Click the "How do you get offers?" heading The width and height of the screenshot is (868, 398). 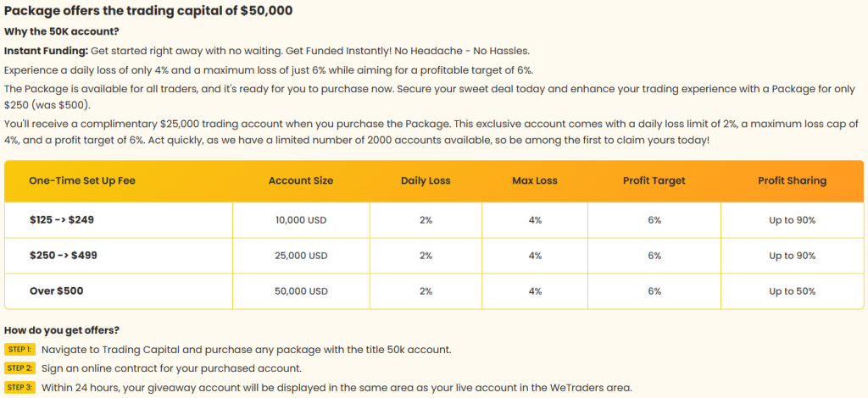coord(61,329)
